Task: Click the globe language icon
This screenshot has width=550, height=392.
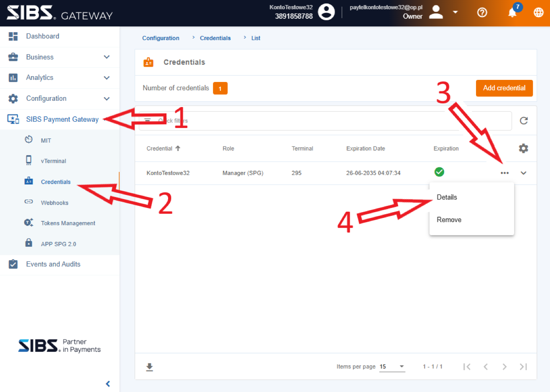Action: [x=539, y=13]
